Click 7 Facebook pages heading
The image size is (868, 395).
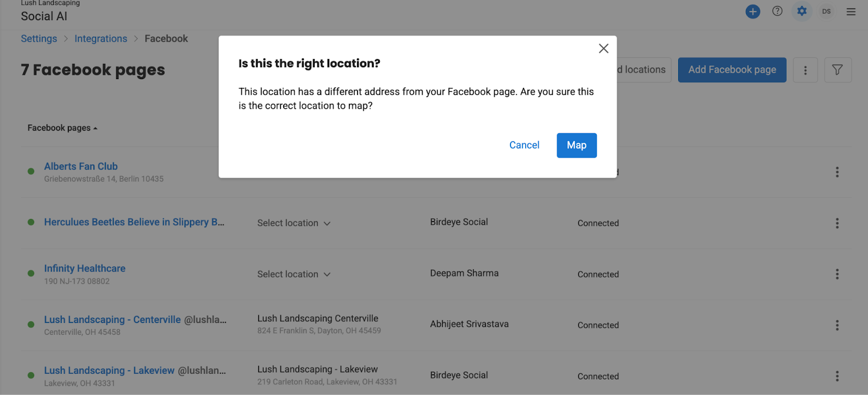coord(93,70)
